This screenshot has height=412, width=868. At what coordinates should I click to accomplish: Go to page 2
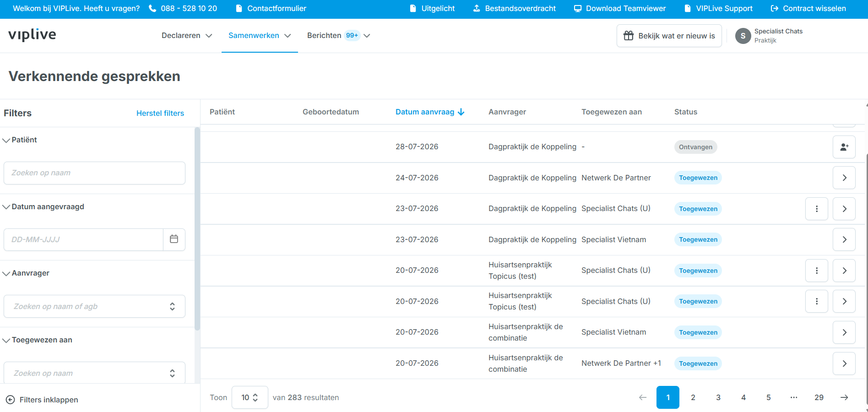(x=693, y=397)
